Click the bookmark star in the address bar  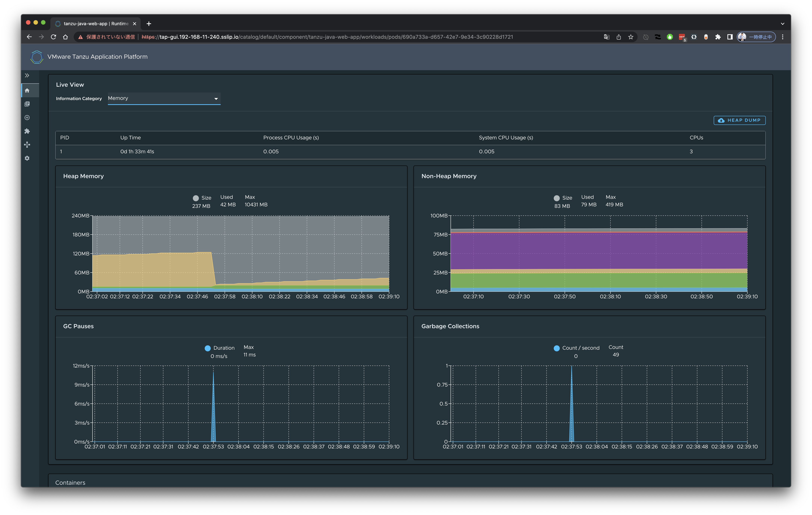(631, 37)
